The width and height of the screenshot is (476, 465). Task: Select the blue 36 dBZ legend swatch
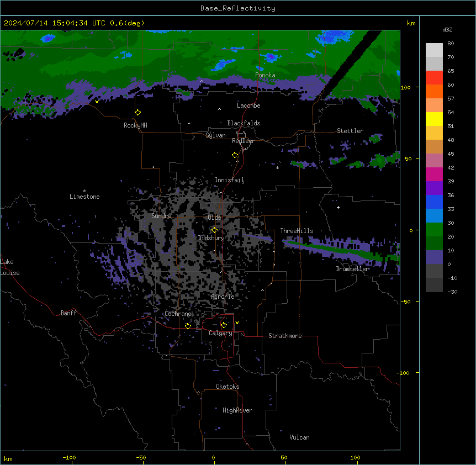434,202
